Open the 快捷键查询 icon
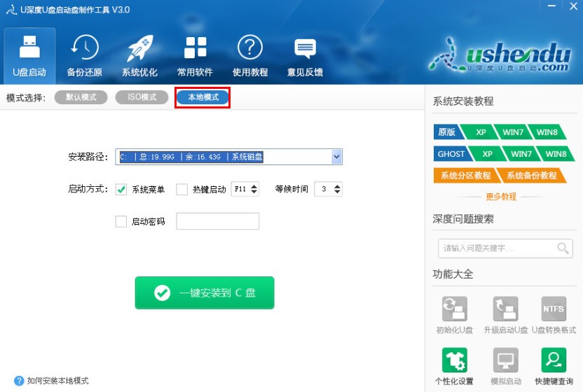This screenshot has height=392, width=583. point(554,360)
